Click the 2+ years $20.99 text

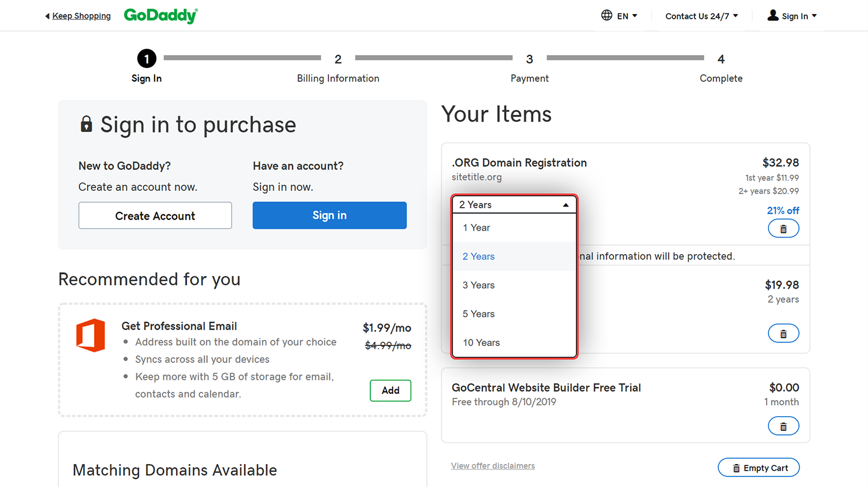769,191
